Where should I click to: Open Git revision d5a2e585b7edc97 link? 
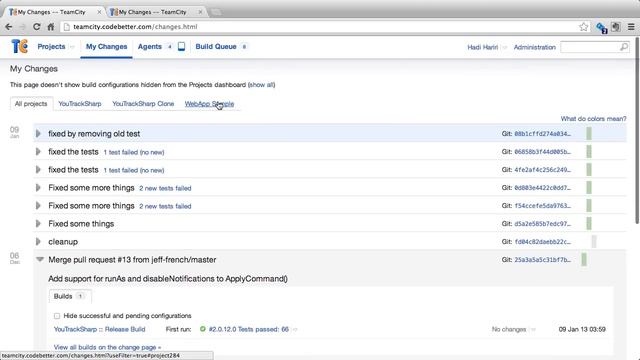[x=542, y=224]
